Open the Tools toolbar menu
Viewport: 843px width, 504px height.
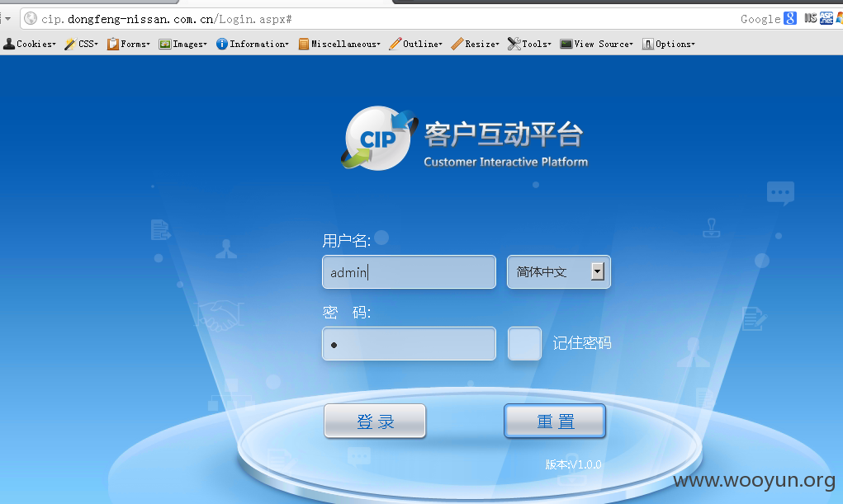529,44
